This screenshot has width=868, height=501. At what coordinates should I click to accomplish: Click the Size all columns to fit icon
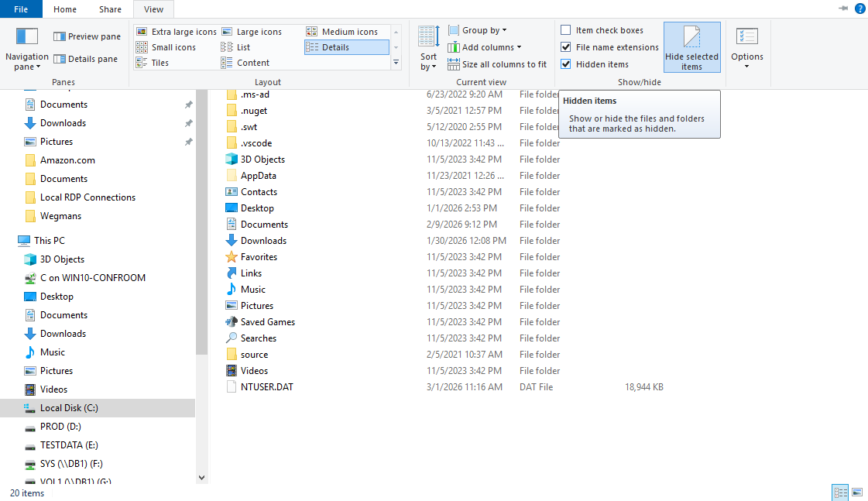click(454, 64)
